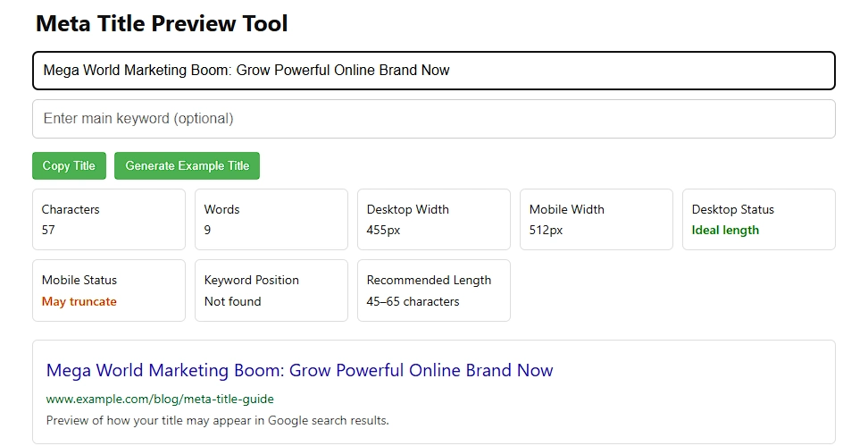Click Generate Example Title button
Viewport: 868px width, 446px height.
click(x=187, y=165)
